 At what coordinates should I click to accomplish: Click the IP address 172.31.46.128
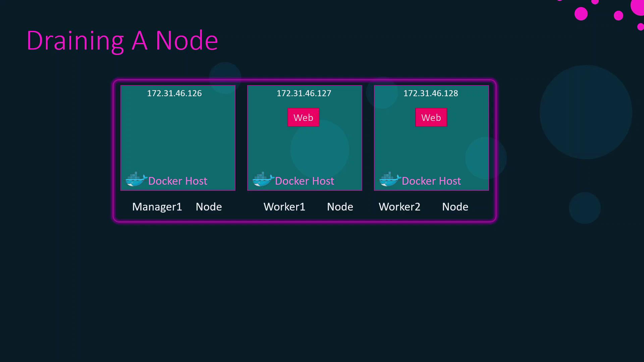[431, 93]
